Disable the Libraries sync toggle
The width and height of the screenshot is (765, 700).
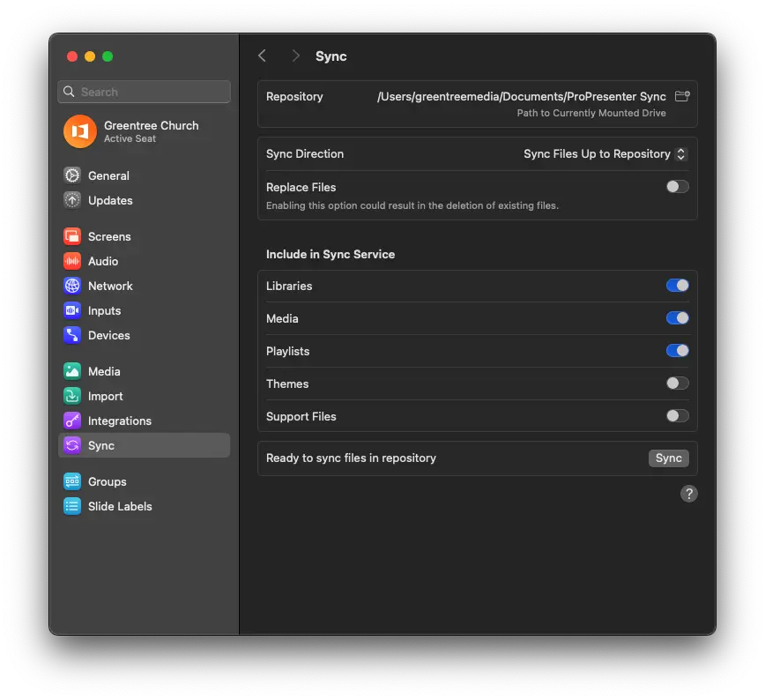point(677,285)
